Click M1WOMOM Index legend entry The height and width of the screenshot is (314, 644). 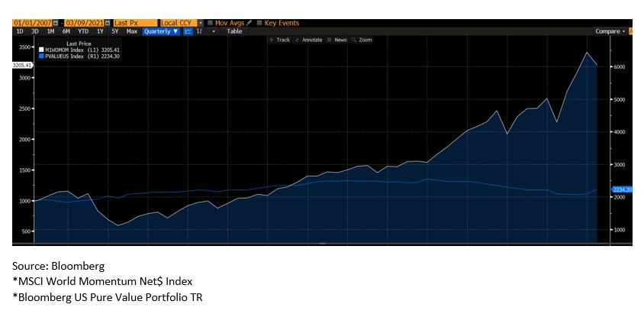coord(79,50)
